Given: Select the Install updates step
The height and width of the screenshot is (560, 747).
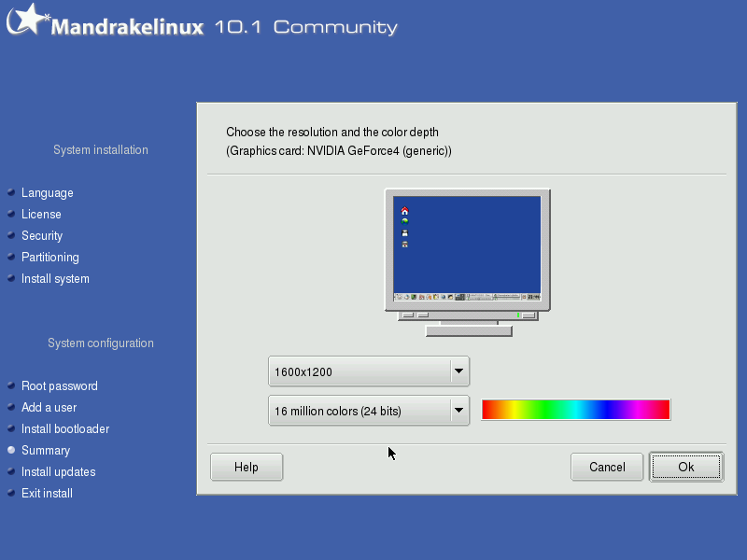Looking at the screenshot, I should coord(59,472).
